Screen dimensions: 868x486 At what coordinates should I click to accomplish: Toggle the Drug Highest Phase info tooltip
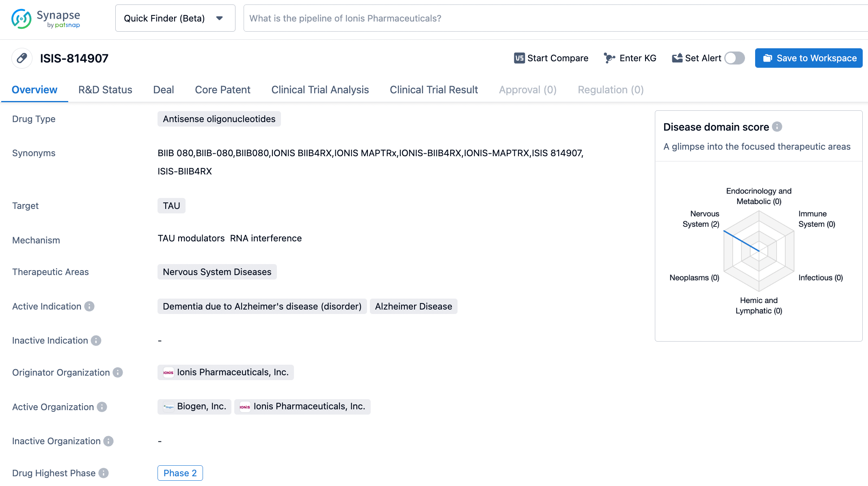[x=104, y=473]
